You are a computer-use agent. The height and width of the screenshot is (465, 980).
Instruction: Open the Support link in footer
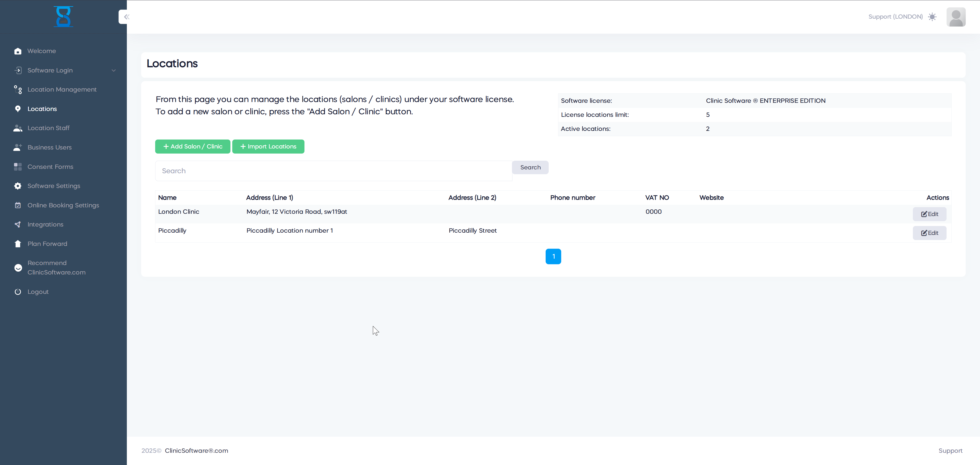[950, 450]
